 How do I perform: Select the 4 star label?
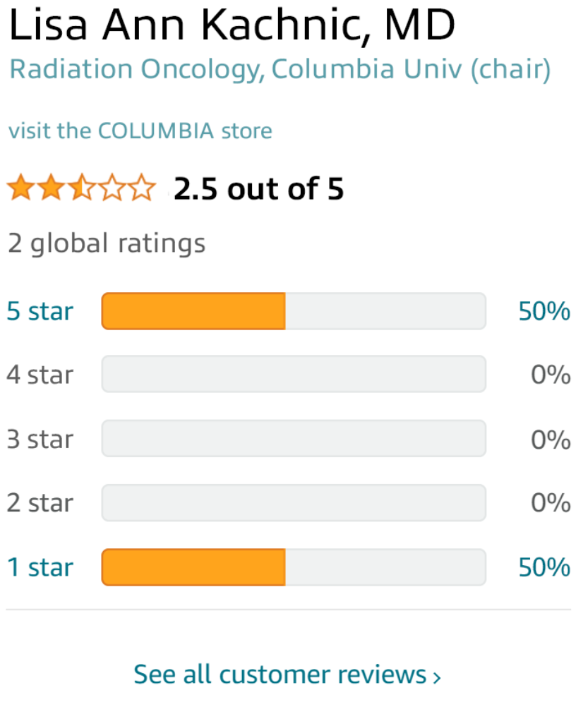40,375
